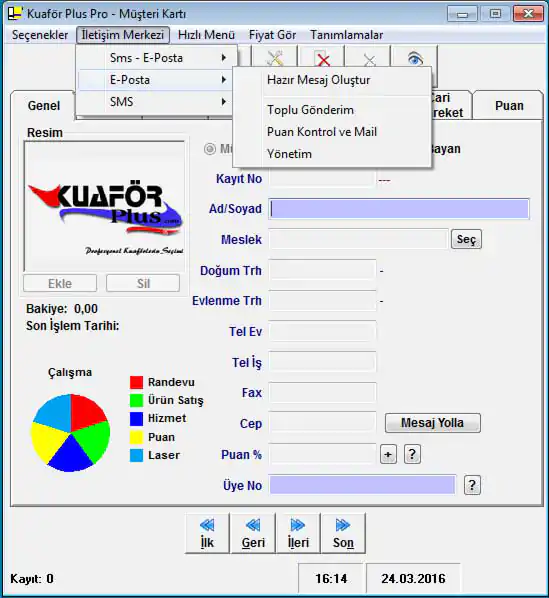Choose Toplu Gönderim from the submenu
Image resolution: width=549 pixels, height=598 pixels.
tap(310, 110)
